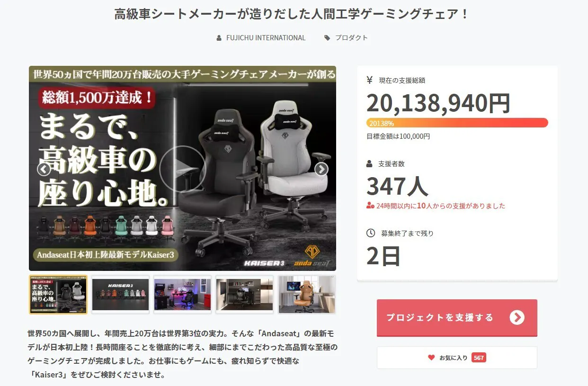The height and width of the screenshot is (386, 588).
Task: Add project to お気に入り favorites
Action: click(457, 358)
